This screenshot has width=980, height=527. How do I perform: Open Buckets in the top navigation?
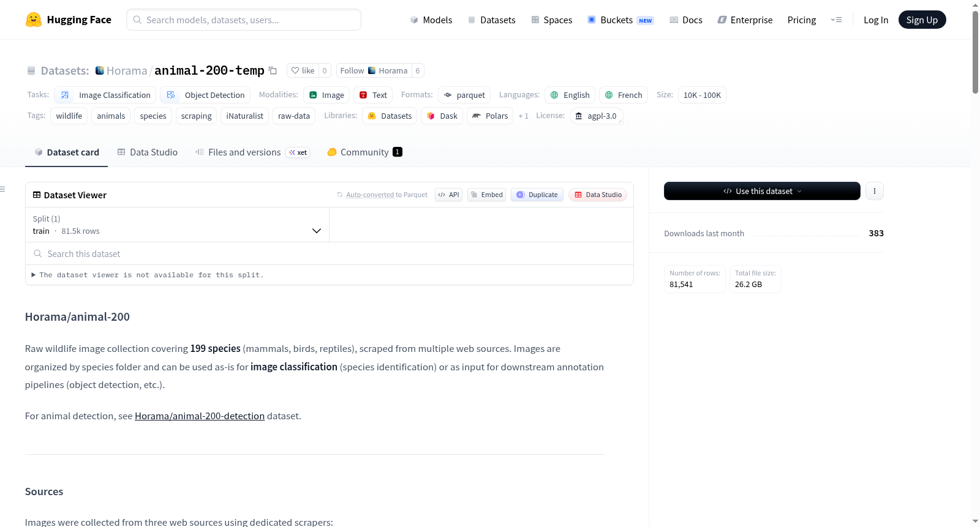pyautogui.click(x=621, y=20)
